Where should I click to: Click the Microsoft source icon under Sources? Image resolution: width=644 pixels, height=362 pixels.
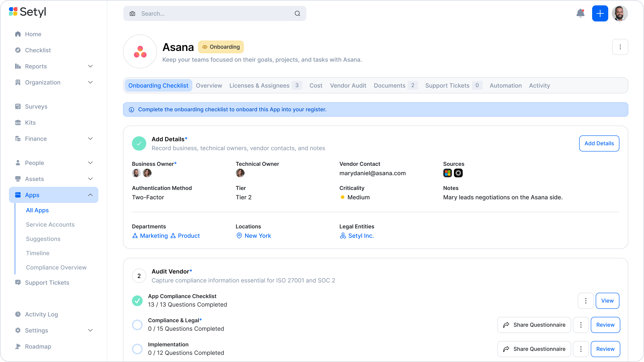(x=448, y=173)
